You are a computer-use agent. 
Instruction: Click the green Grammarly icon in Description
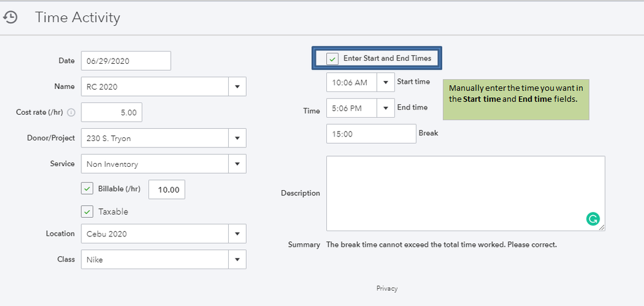592,219
